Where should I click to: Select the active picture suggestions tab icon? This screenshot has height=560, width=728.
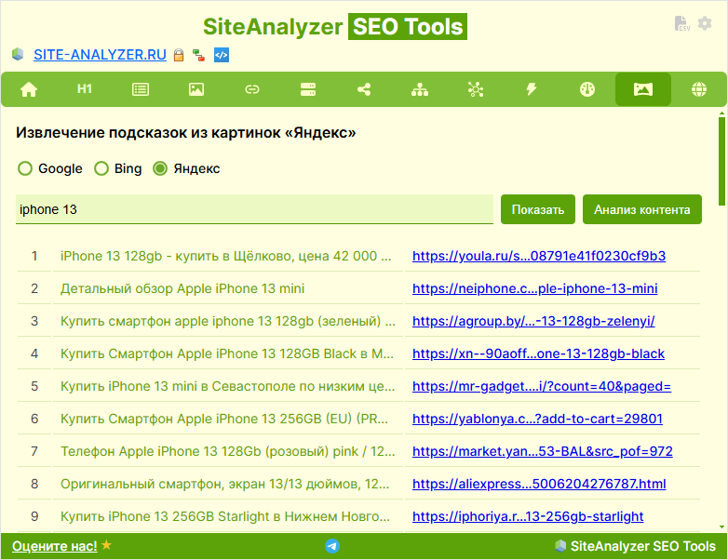click(643, 89)
